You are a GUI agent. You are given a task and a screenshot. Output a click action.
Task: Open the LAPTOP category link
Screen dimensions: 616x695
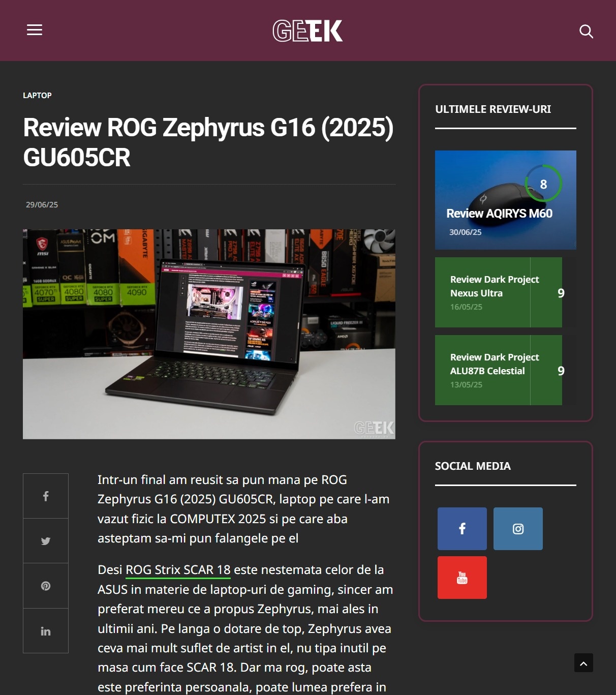click(37, 96)
